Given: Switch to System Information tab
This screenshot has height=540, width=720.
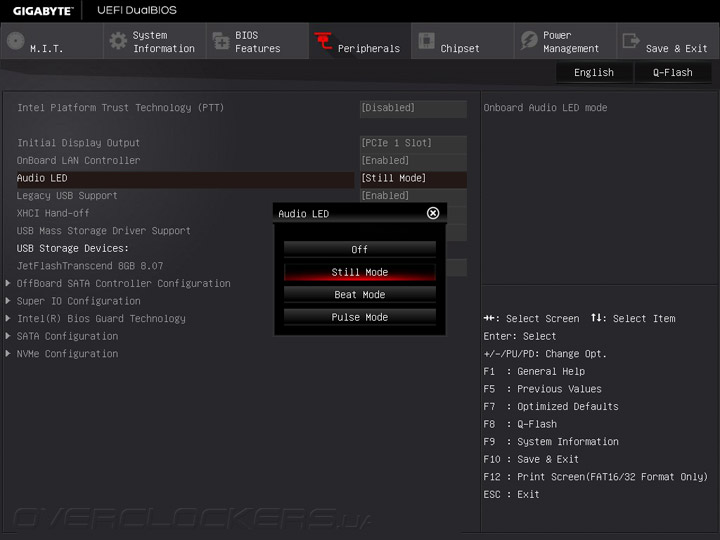Looking at the screenshot, I should tap(155, 41).
